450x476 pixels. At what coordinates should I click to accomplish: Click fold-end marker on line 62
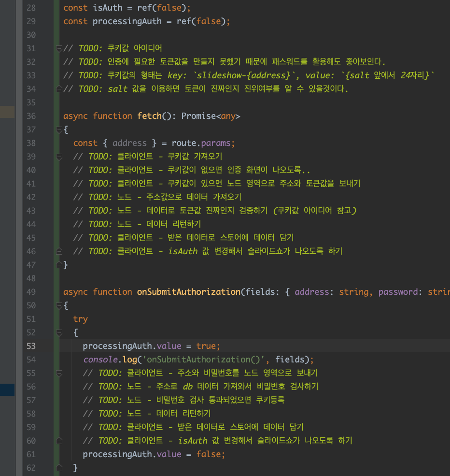pos(59,468)
